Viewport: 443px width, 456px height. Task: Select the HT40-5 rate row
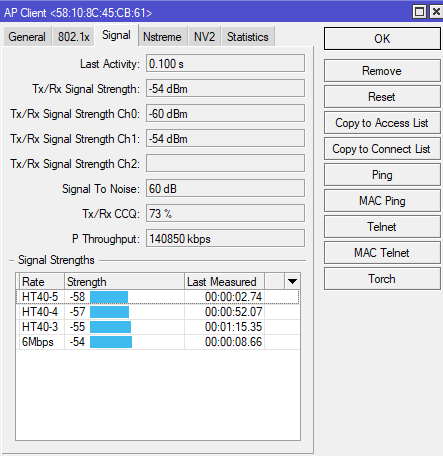click(158, 297)
